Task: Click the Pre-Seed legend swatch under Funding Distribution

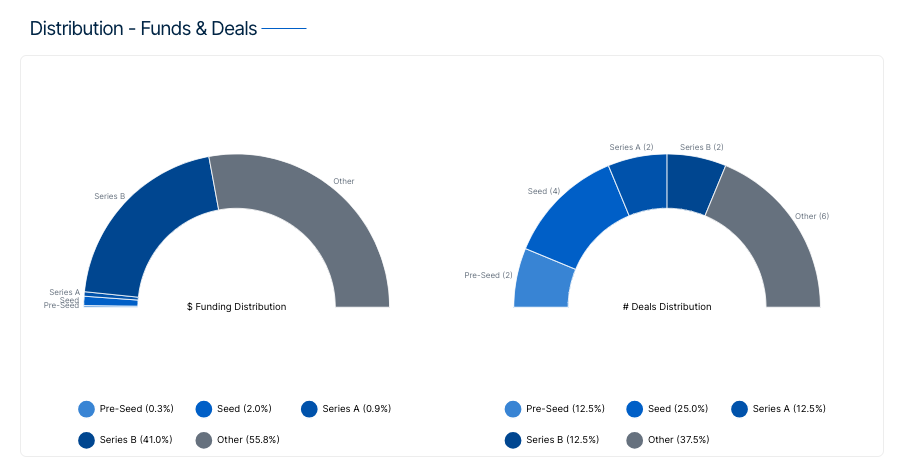Action: coord(87,409)
